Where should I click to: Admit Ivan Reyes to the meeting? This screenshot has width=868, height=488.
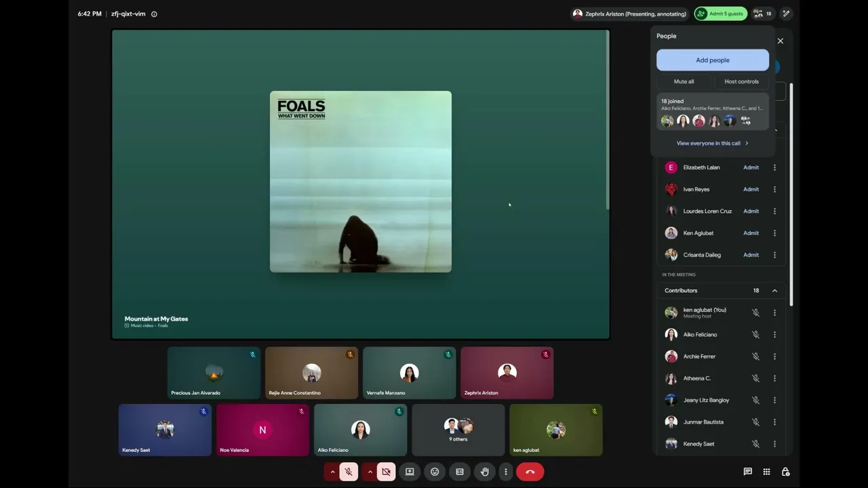coord(751,189)
